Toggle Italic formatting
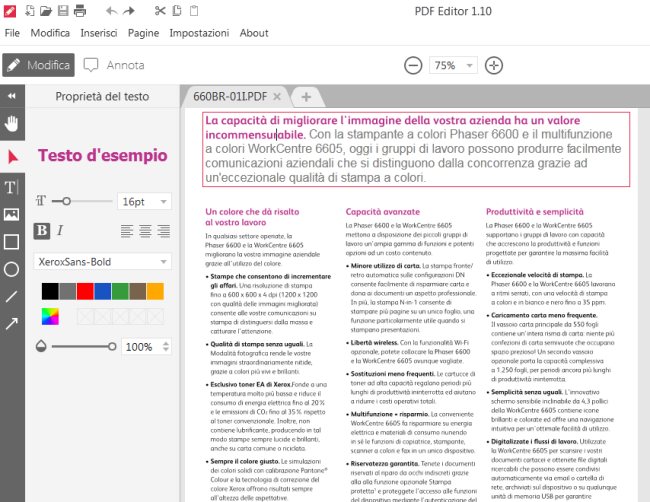Image resolution: width=650 pixels, height=502 pixels. click(60, 230)
